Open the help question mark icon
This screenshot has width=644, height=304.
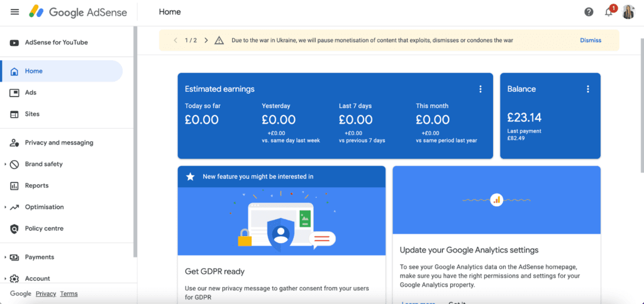click(589, 12)
